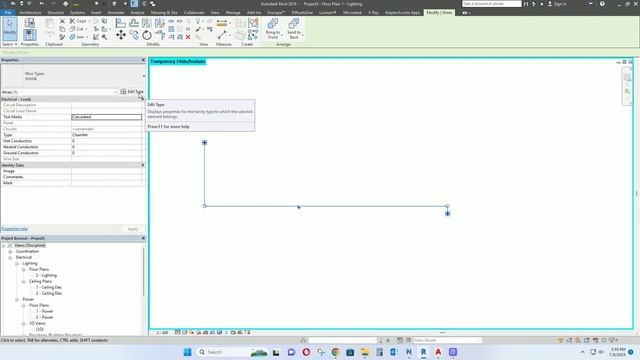
Task: Click the Chrome icon in Windows taskbar
Action: click(x=336, y=352)
